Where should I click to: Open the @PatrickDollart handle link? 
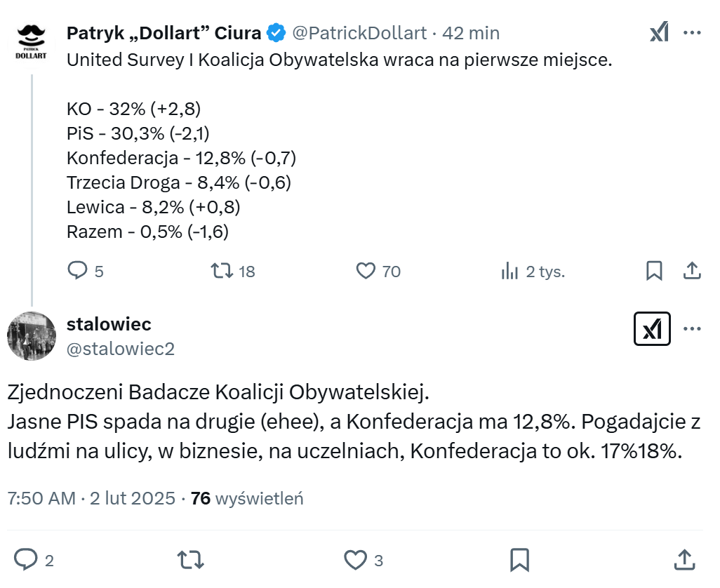point(359,33)
